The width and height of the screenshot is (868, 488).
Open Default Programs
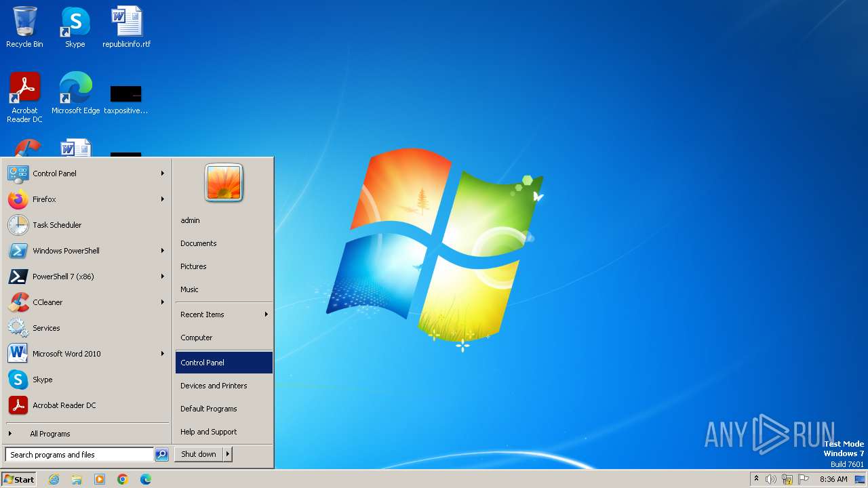point(224,409)
